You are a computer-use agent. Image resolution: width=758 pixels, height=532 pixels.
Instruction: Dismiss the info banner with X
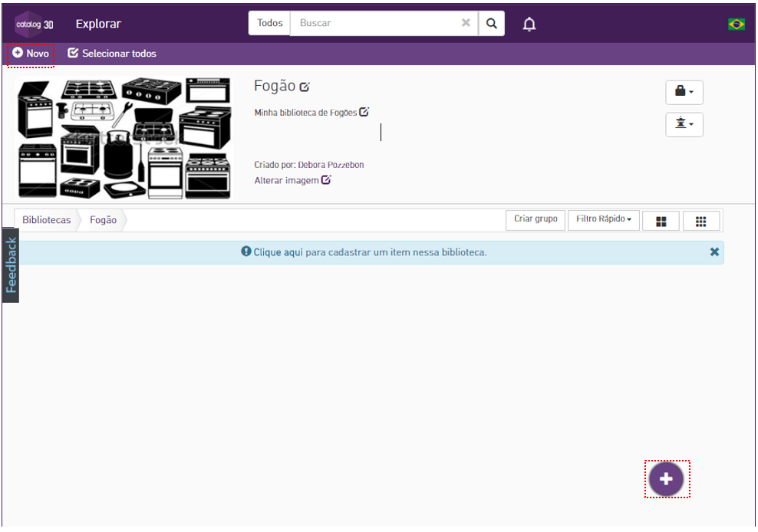(714, 251)
